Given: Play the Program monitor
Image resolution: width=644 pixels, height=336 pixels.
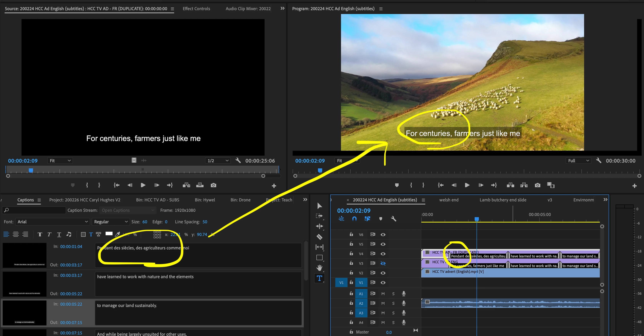Looking at the screenshot, I should (467, 185).
